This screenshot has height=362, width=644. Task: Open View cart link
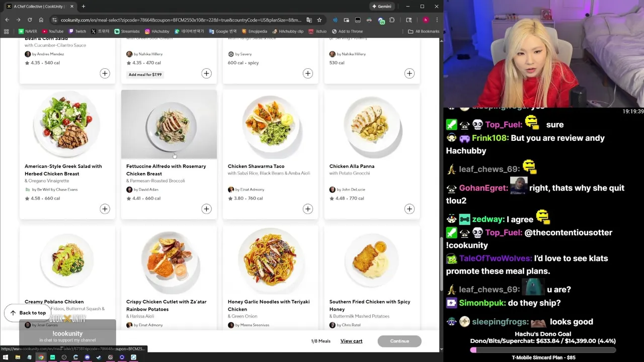351,341
